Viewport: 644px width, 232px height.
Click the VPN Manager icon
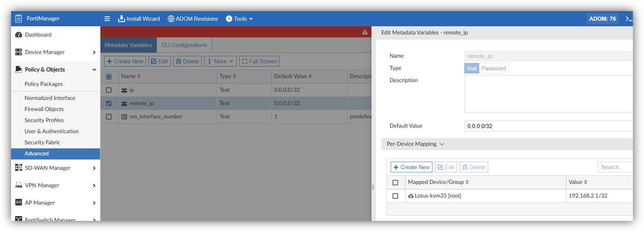(18, 185)
